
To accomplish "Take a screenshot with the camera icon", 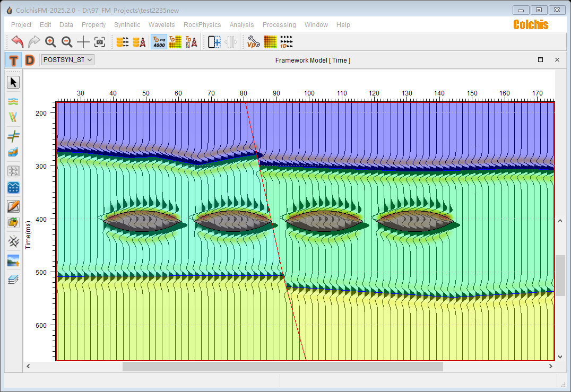I will pyautogui.click(x=100, y=42).
